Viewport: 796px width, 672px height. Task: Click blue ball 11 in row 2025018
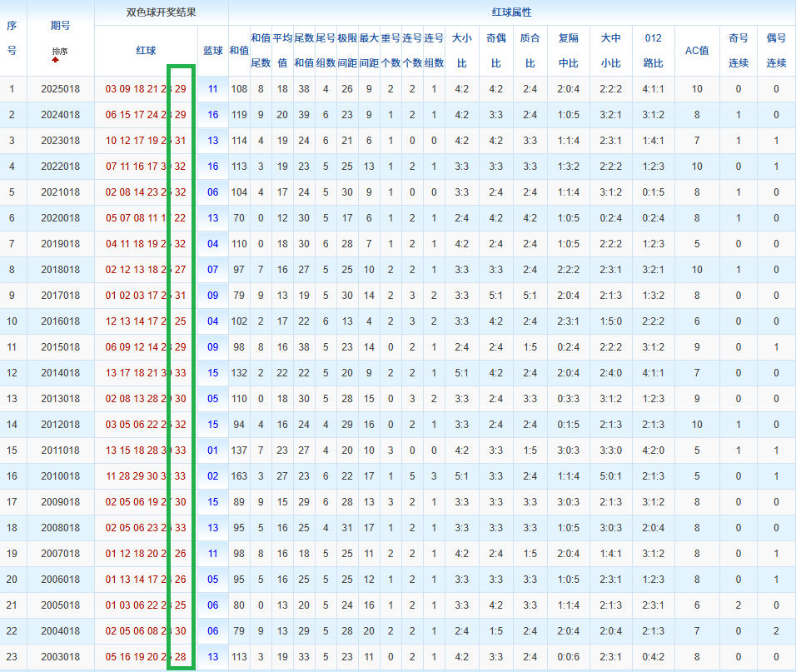point(213,89)
